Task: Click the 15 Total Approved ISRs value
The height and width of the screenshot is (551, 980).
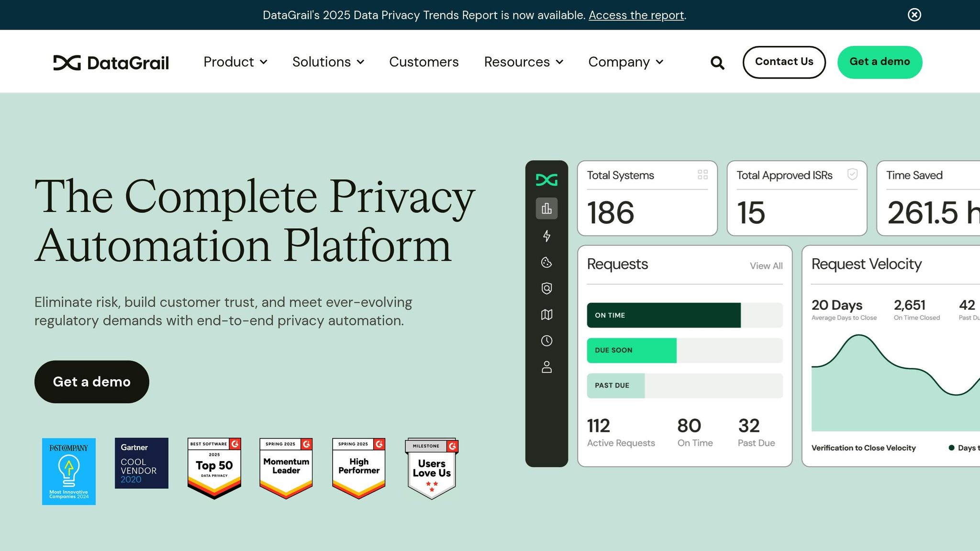Action: click(x=751, y=212)
